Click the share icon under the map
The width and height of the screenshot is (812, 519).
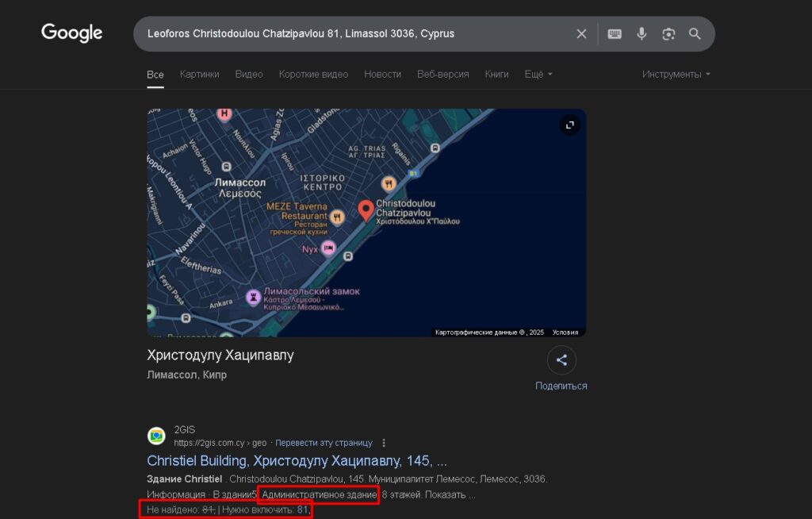click(x=561, y=359)
